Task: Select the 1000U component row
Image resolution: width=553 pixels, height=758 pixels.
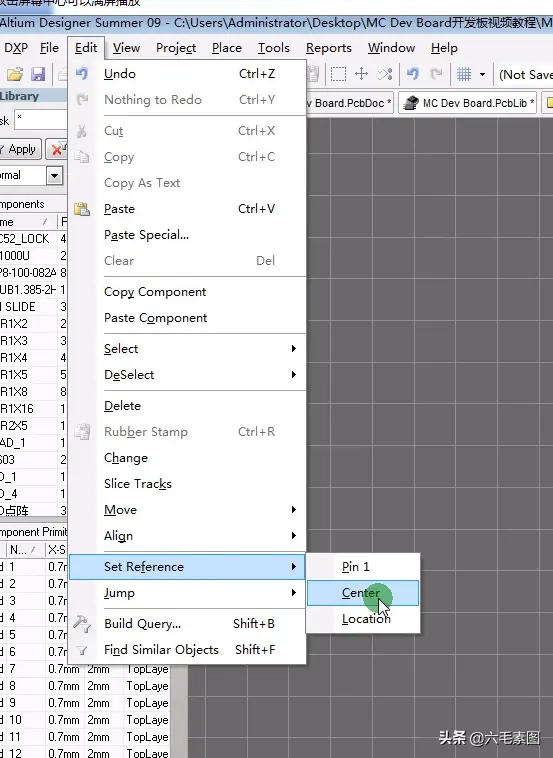Action: tap(33, 256)
